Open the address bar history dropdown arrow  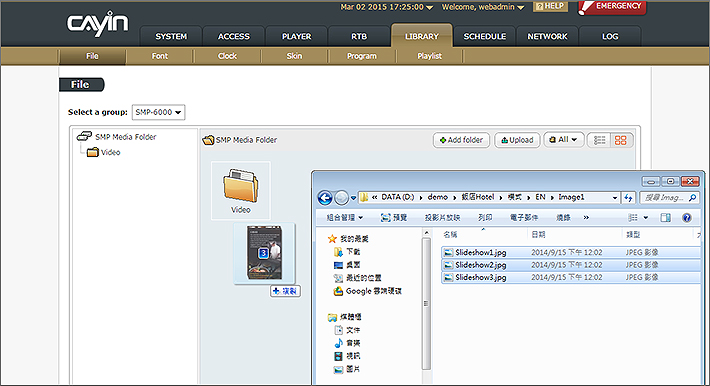614,198
